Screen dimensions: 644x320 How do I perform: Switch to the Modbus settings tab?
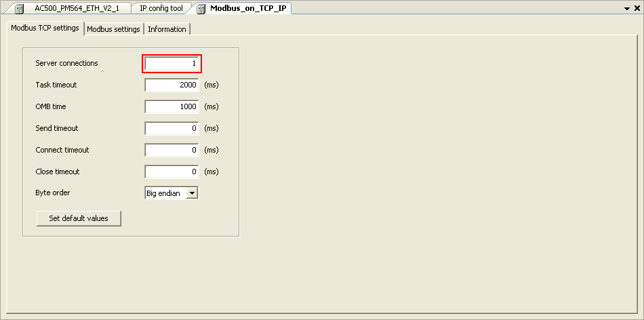tap(113, 29)
